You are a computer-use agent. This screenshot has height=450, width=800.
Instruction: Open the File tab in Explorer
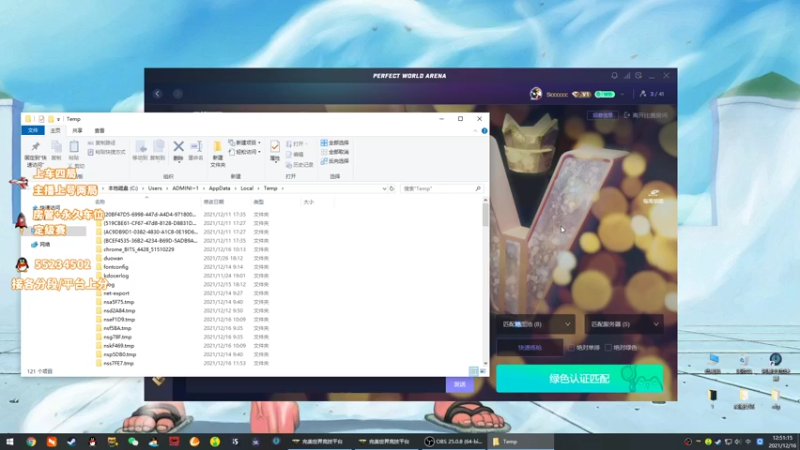(33, 131)
